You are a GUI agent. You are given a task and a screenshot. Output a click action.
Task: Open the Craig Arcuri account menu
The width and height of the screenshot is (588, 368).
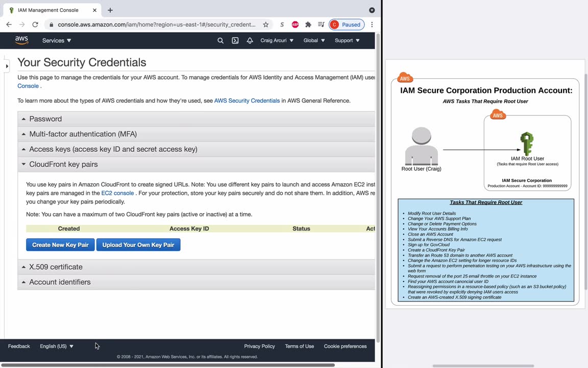pos(277,40)
